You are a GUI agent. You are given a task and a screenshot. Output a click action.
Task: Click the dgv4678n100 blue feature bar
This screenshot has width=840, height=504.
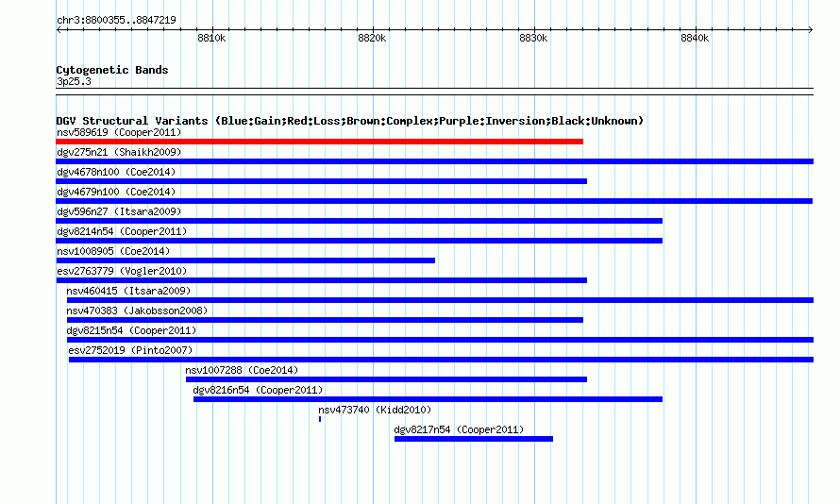(322, 181)
